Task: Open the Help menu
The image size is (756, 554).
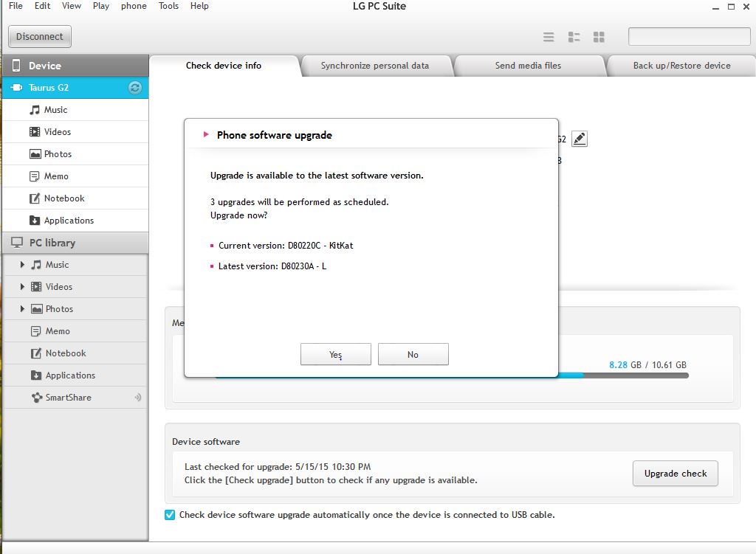Action: point(199,6)
